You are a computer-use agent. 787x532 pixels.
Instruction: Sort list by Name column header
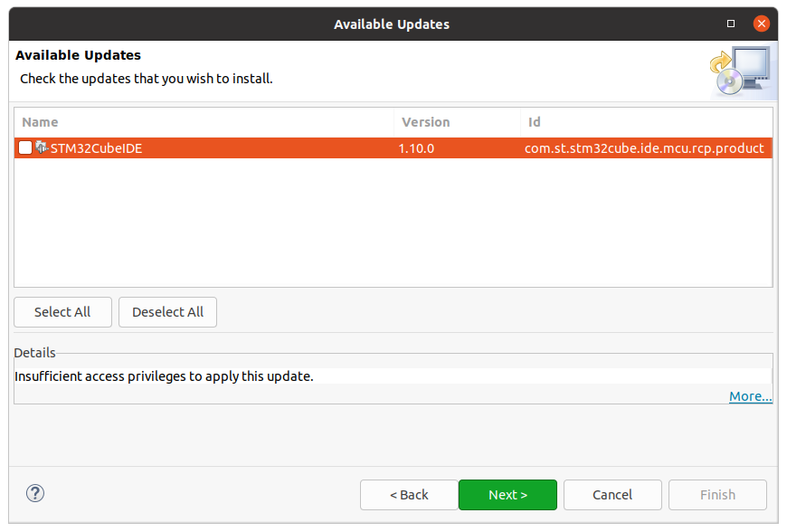click(x=204, y=122)
